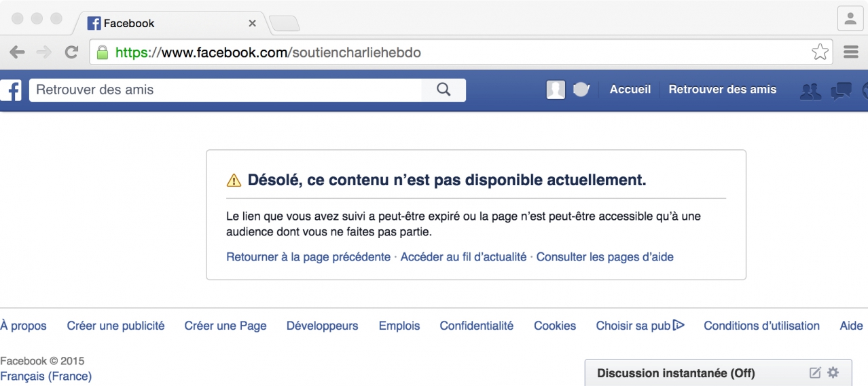Image resolution: width=868 pixels, height=386 pixels.
Task: Click the new message compose icon in chat bar
Action: click(815, 372)
